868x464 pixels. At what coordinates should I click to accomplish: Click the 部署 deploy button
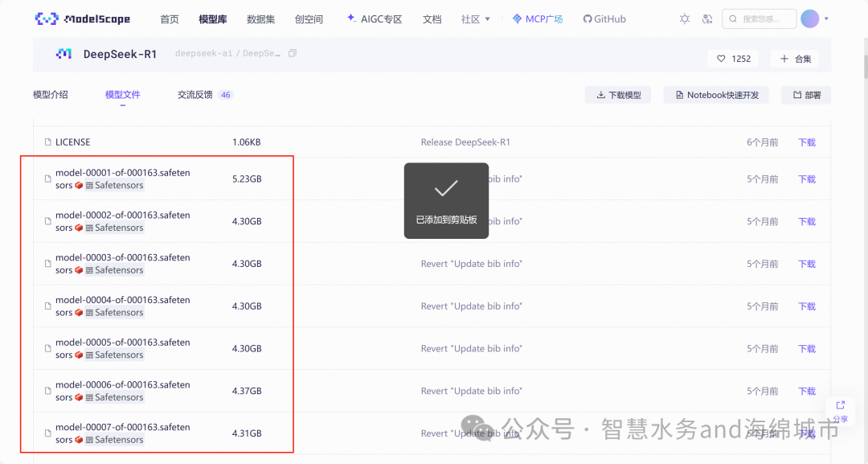806,95
